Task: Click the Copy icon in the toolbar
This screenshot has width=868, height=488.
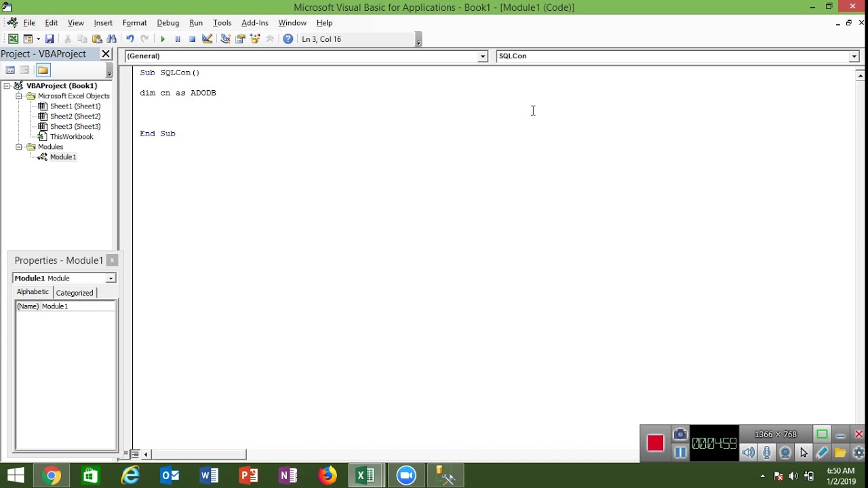Action: coord(82,39)
